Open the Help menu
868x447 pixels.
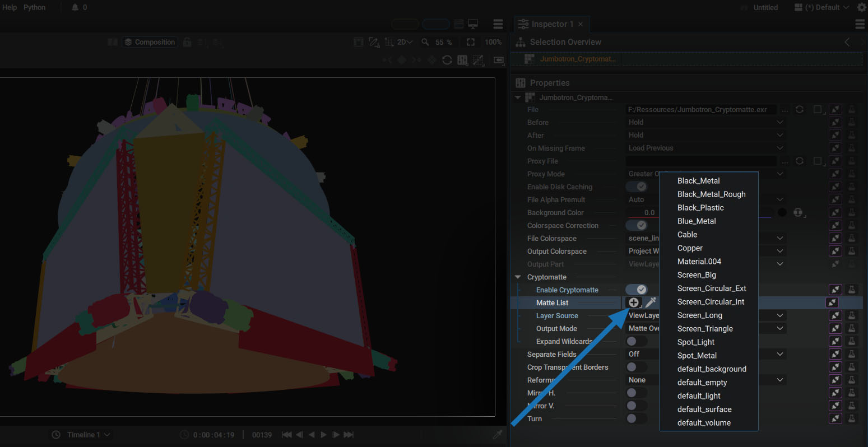click(10, 7)
